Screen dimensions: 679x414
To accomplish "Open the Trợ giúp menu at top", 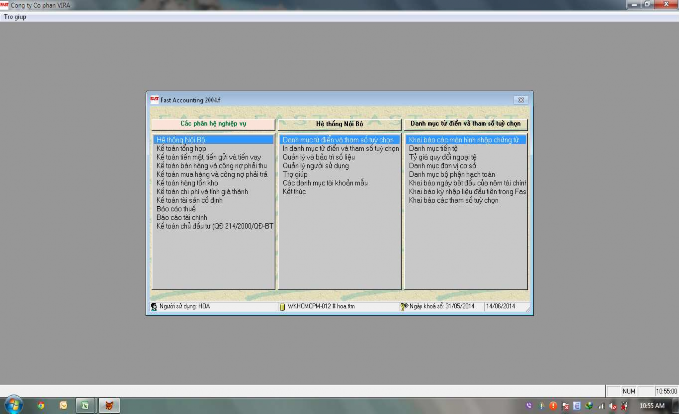I will pyautogui.click(x=15, y=18).
